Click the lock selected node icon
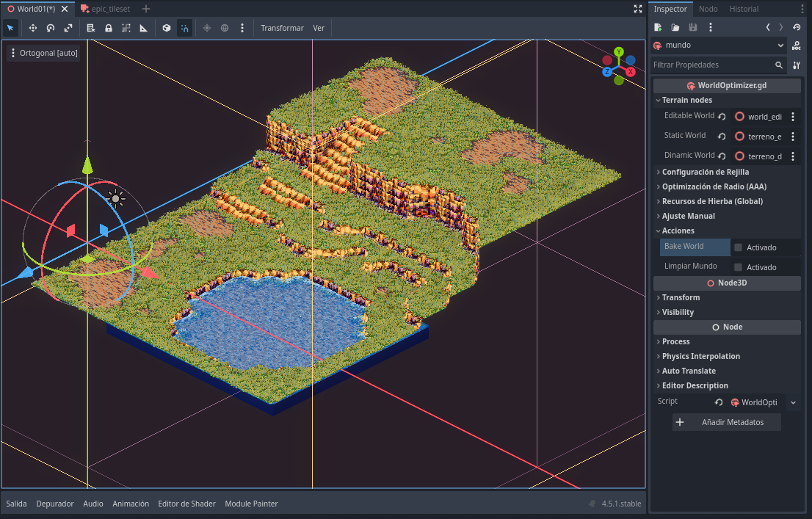 coord(109,28)
